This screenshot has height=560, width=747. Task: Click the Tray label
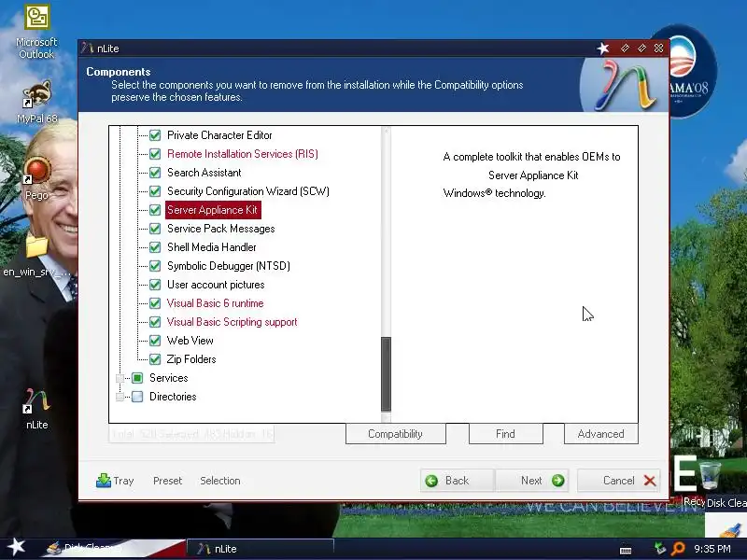point(123,481)
